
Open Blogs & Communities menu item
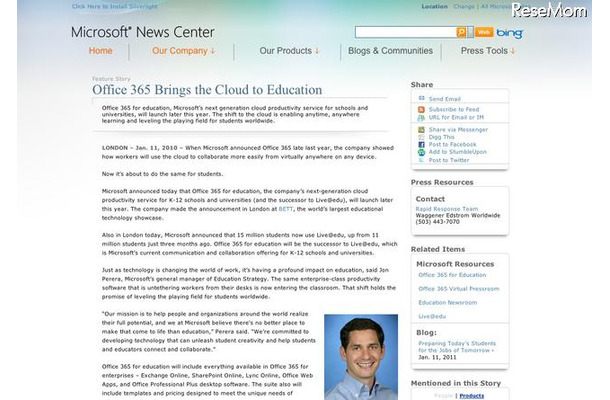point(390,51)
